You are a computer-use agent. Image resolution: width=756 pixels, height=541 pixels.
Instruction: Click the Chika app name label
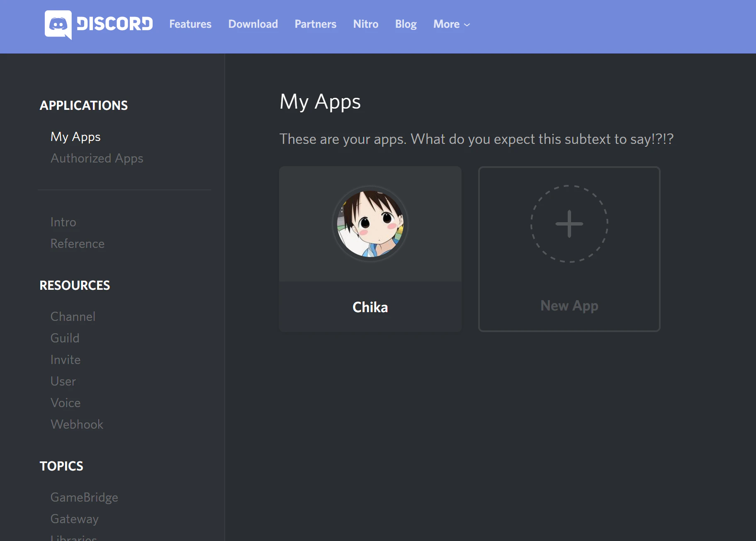click(370, 307)
